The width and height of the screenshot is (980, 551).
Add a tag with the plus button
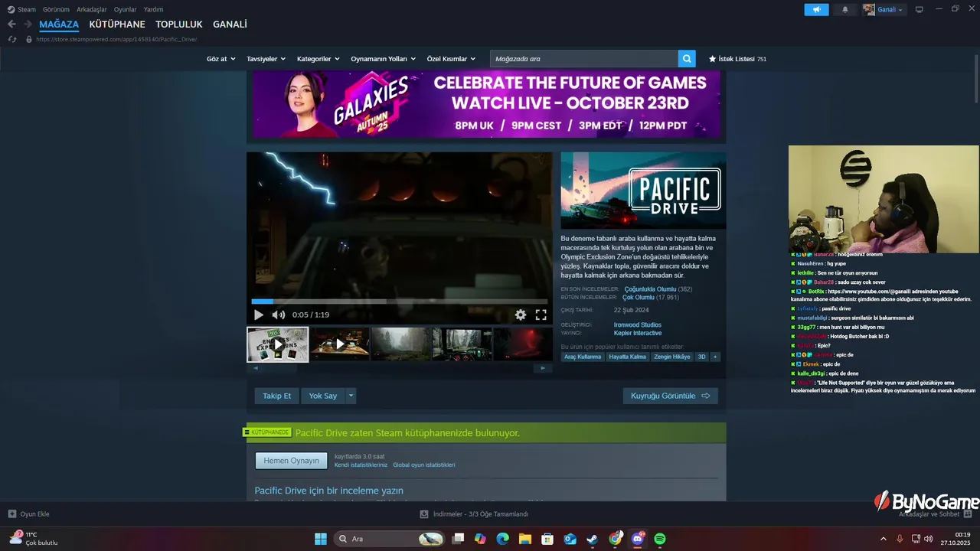715,357
